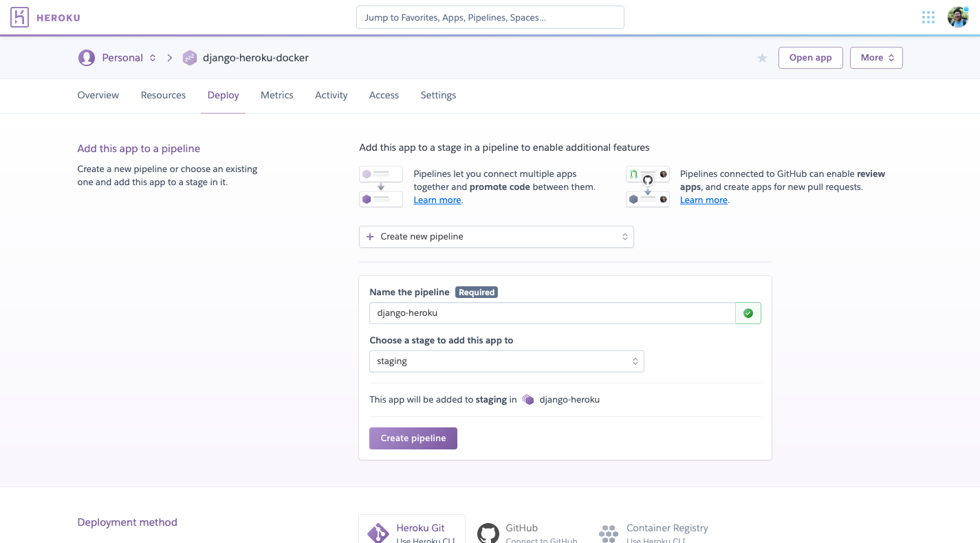Open the apps grid launcher icon
Viewport: 980px width, 543px height.
point(928,18)
